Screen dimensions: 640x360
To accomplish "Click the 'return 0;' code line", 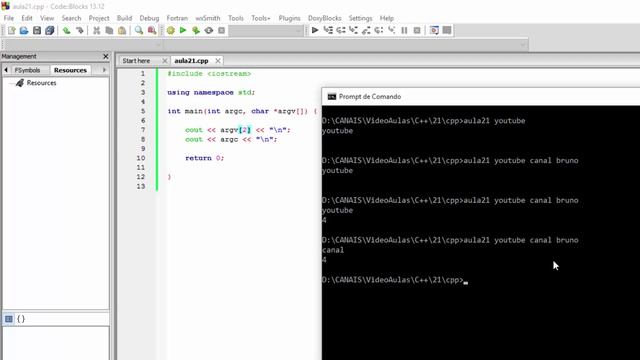I will click(x=204, y=158).
